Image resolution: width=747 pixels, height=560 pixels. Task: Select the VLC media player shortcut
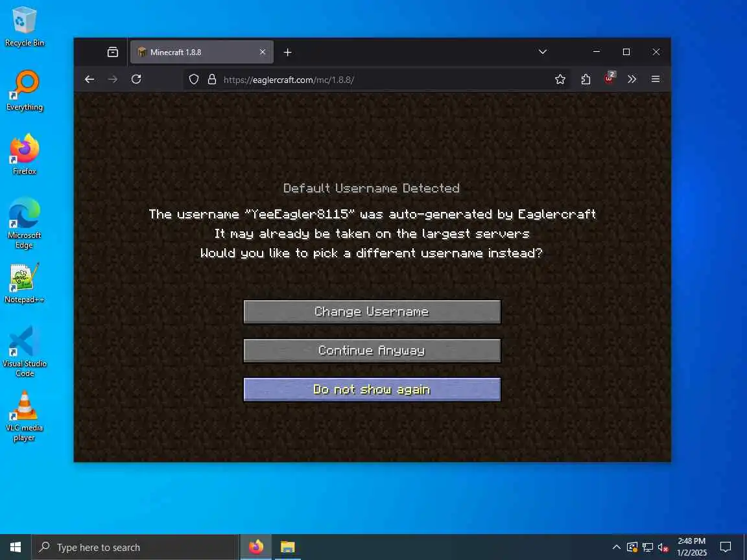coord(24,416)
